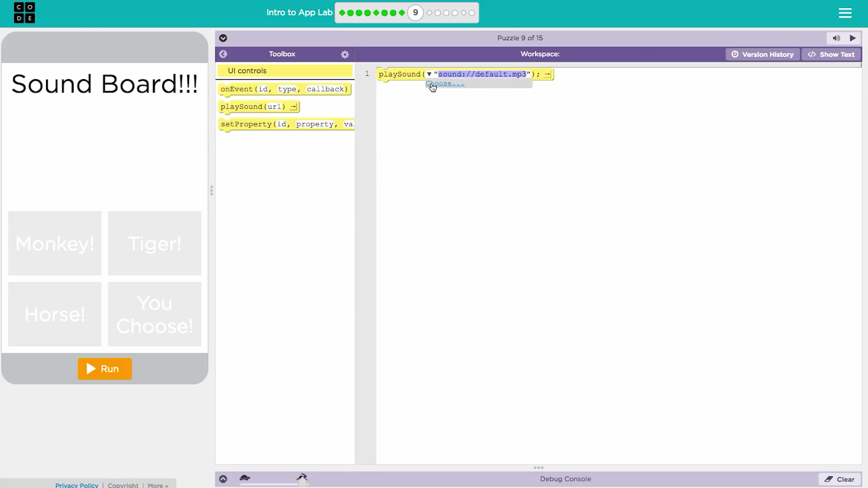Click the rabbit fast speed icon
The height and width of the screenshot is (488, 868).
coord(302,478)
